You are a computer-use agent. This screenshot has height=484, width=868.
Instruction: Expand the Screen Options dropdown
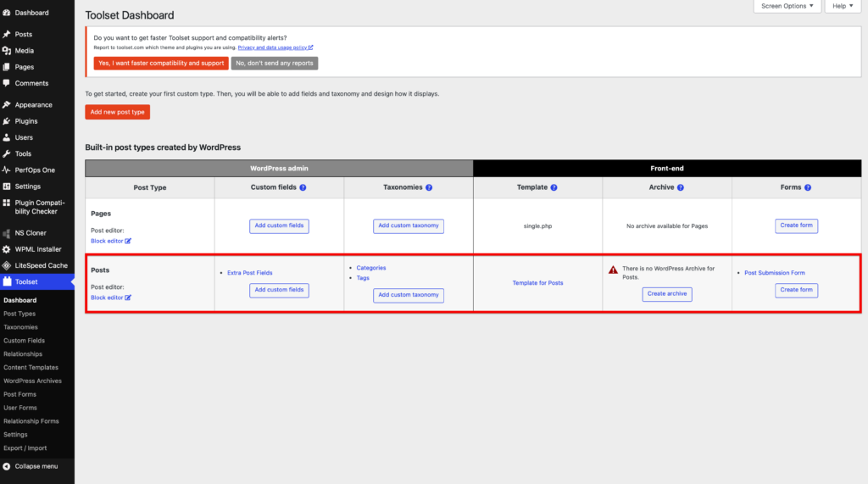[787, 6]
